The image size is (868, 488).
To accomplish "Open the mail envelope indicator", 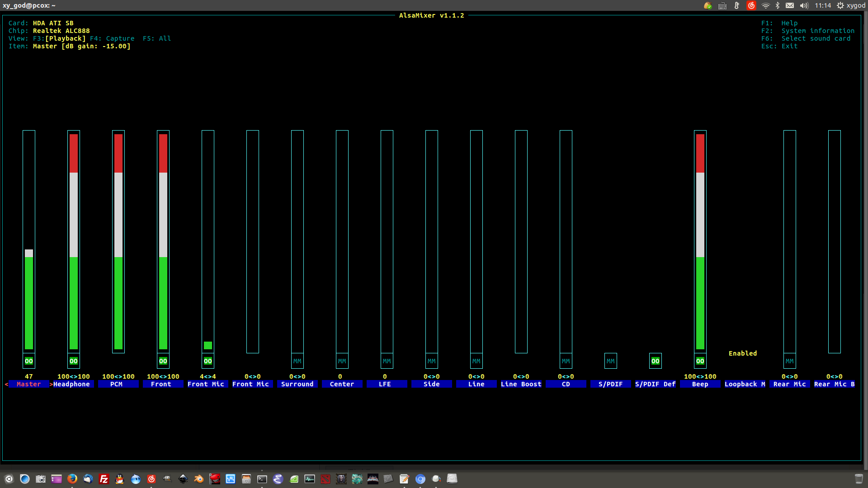I will (790, 5).
